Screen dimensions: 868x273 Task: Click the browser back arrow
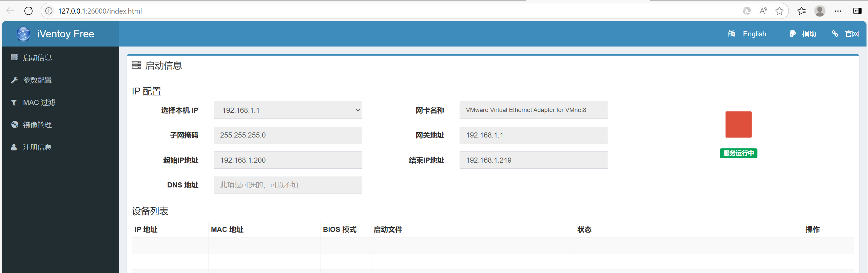click(10, 11)
